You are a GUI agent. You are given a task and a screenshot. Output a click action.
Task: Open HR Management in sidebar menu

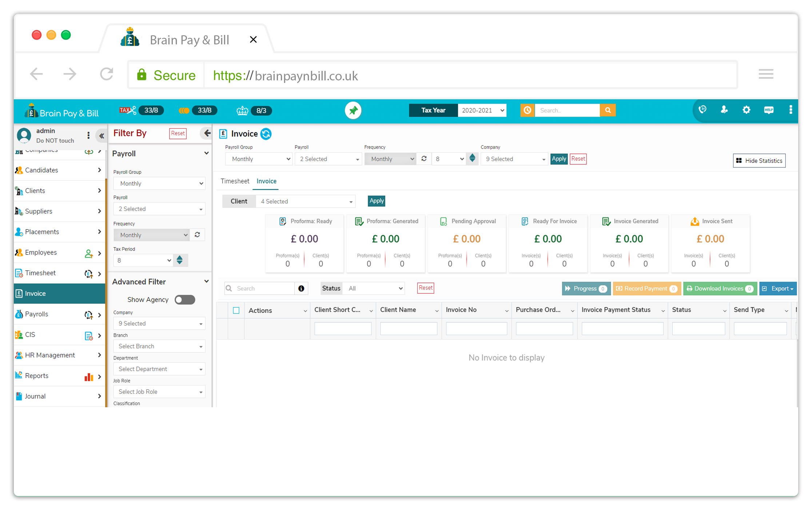[60, 355]
